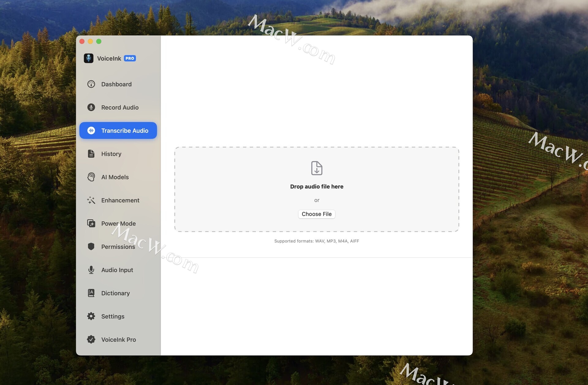Click the PRO badge next to VoiceInk
Screen dimensions: 588x385
click(130, 58)
